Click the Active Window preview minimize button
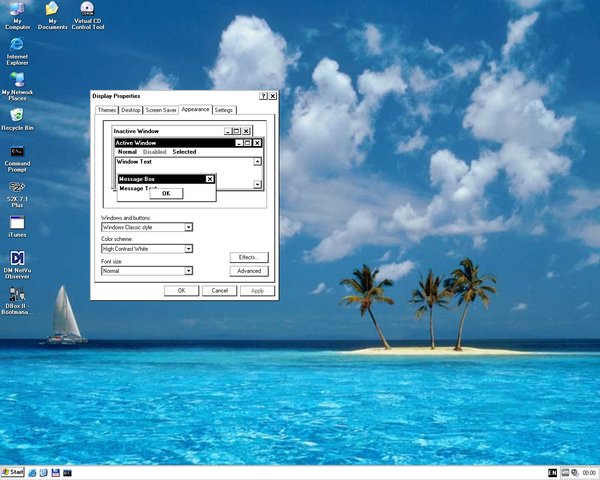The image size is (600, 480). click(x=239, y=143)
